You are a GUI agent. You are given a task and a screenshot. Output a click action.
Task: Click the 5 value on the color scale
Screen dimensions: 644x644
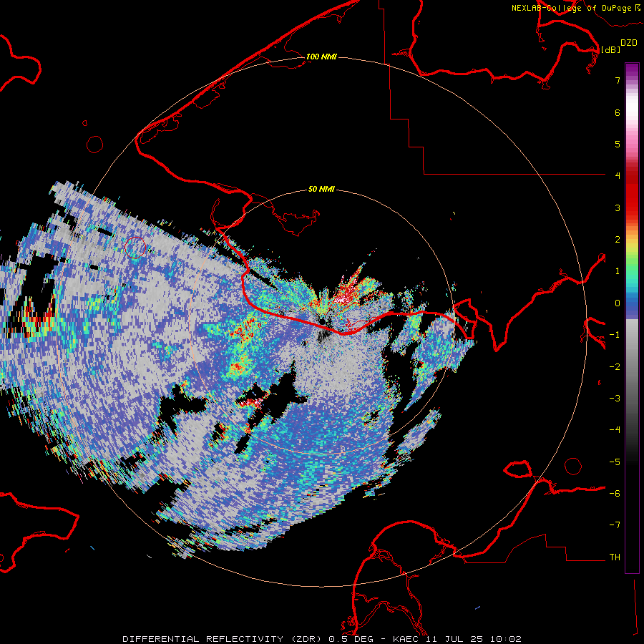click(617, 144)
